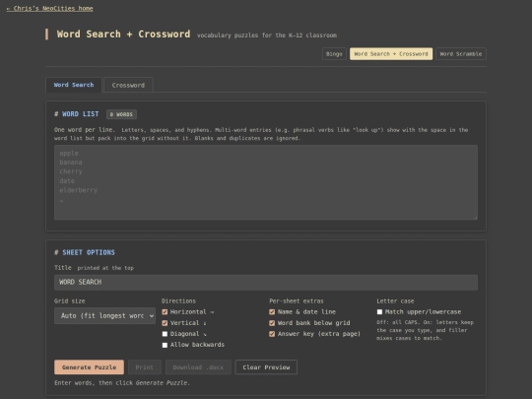The width and height of the screenshot is (532, 399).
Task: Click the Print button
Action: pos(144,367)
